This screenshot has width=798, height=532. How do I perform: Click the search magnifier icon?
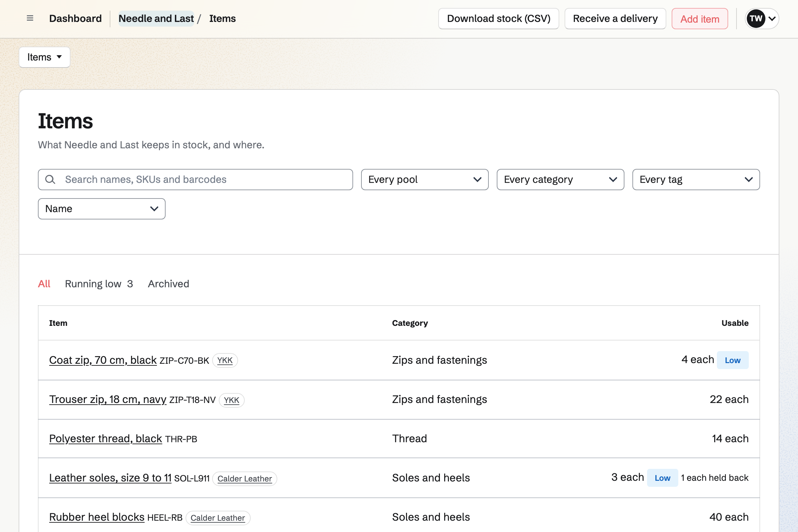click(50, 180)
